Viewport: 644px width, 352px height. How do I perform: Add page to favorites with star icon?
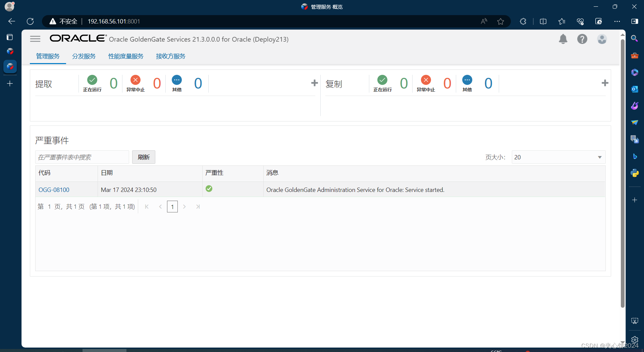[501, 21]
